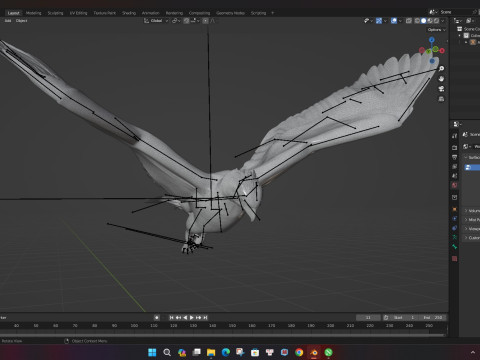The height and width of the screenshot is (360, 480).
Task: Jump to the last frame
Action: tap(205, 317)
